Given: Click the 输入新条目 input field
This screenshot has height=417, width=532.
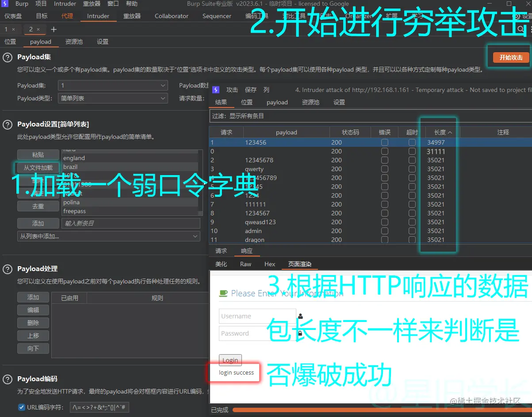Looking at the screenshot, I should click(130, 223).
